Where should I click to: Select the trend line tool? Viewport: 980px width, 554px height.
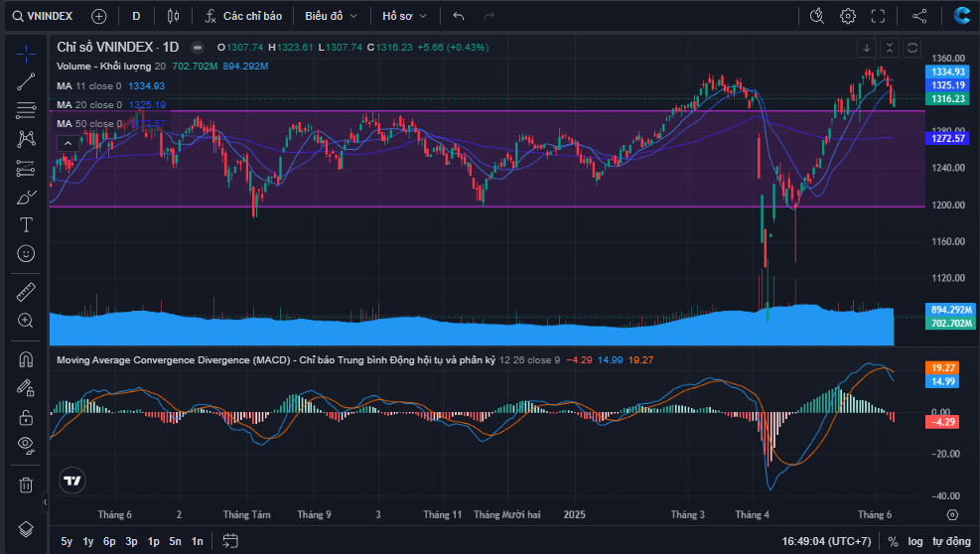(x=26, y=82)
